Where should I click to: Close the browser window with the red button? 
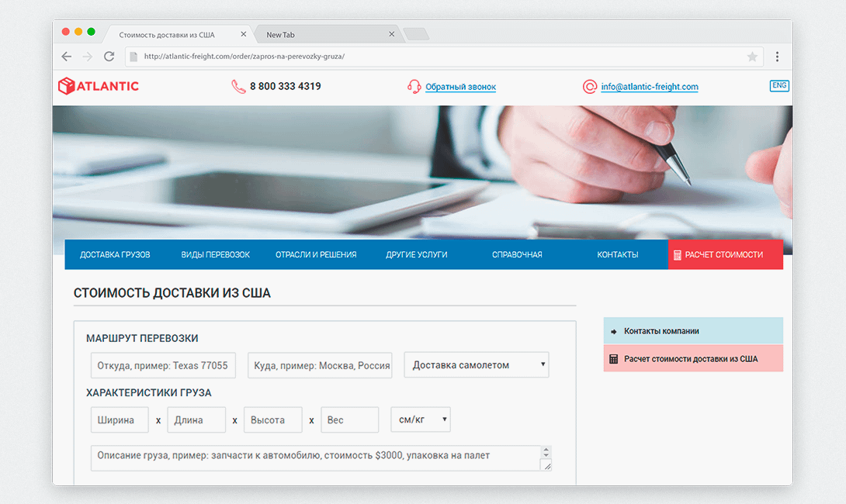(x=65, y=32)
